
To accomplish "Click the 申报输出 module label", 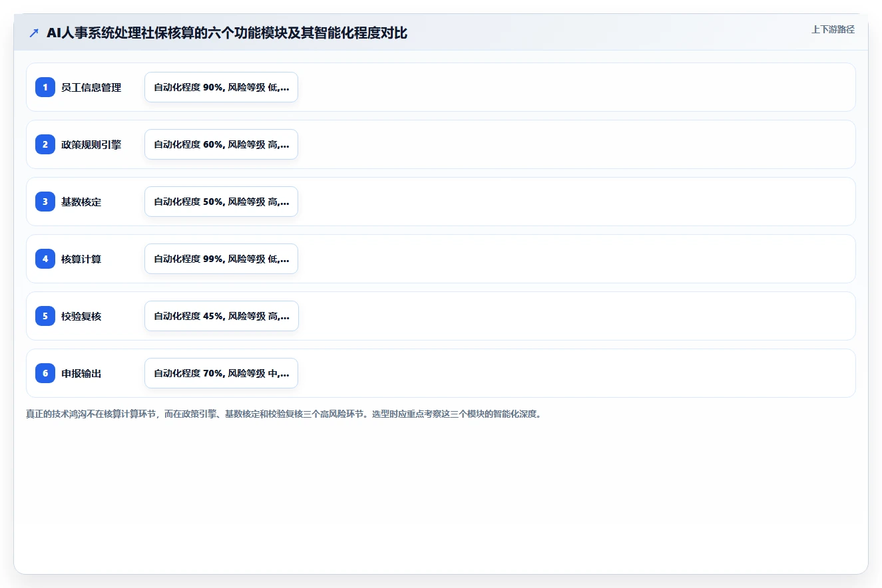I will [x=81, y=373].
